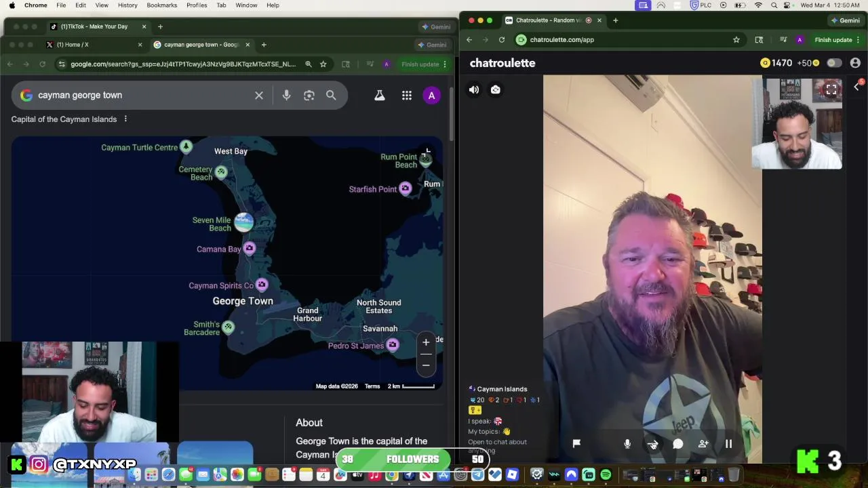Open Chatroulette text chat bubble
This screenshot has width=868, height=488.
677,444
